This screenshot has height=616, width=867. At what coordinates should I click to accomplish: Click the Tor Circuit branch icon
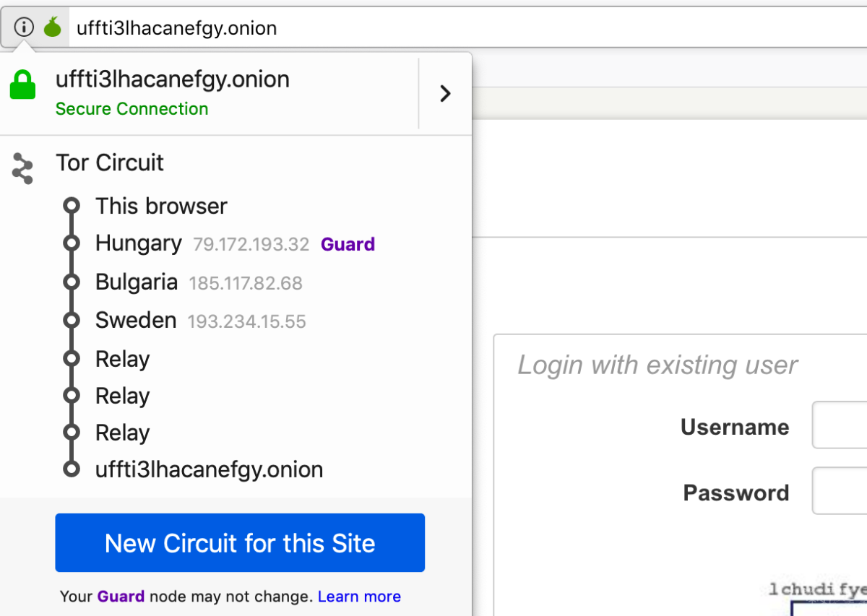pyautogui.click(x=22, y=168)
